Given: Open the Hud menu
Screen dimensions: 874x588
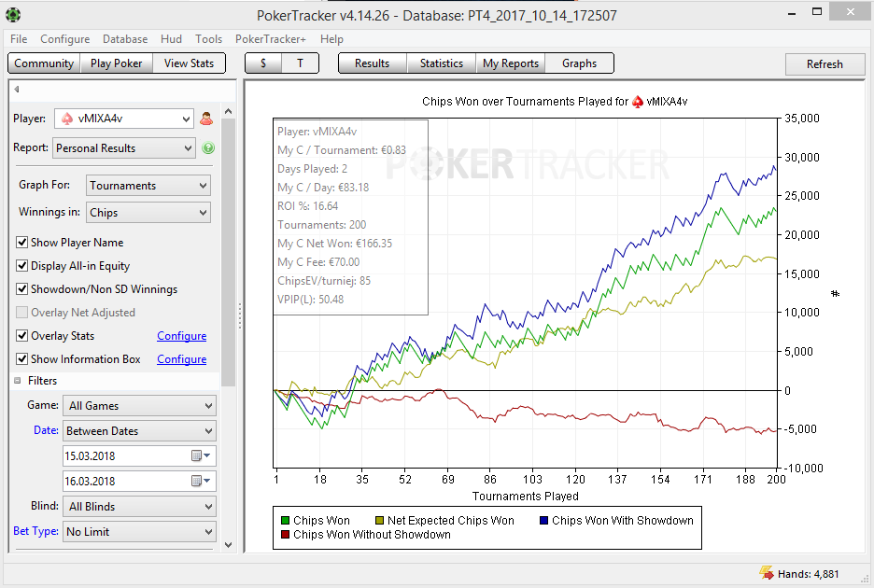Looking at the screenshot, I should click(171, 39).
